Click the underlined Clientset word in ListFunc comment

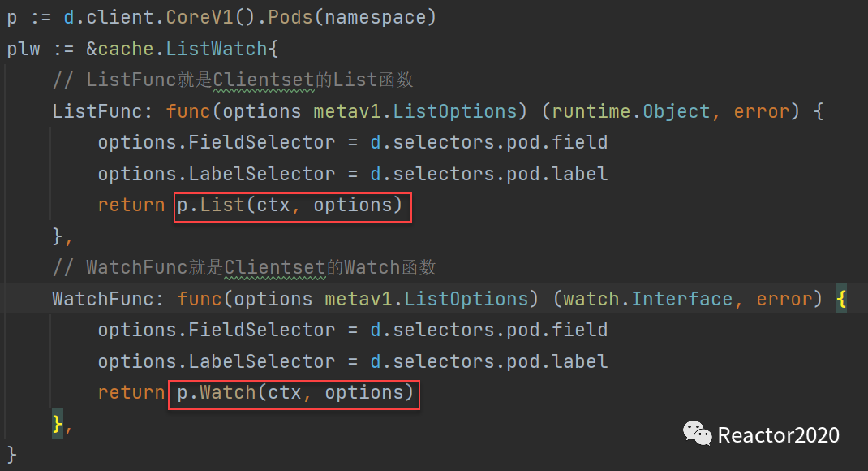pyautogui.click(x=264, y=80)
